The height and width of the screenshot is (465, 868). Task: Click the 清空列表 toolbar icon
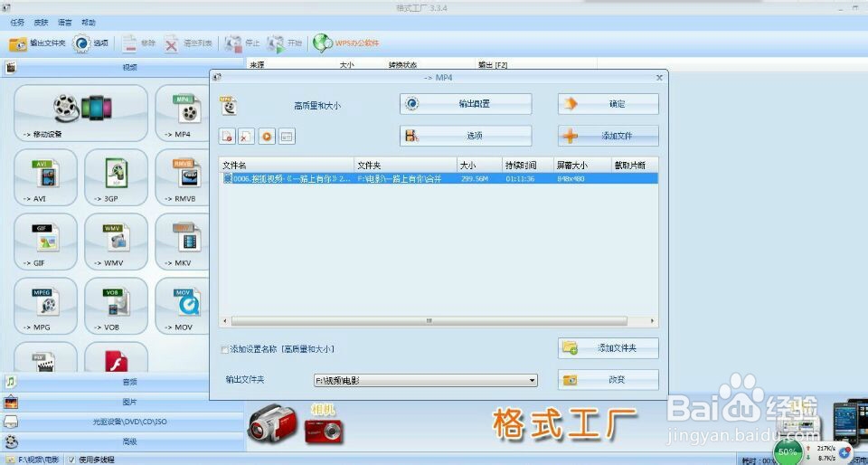(x=188, y=43)
